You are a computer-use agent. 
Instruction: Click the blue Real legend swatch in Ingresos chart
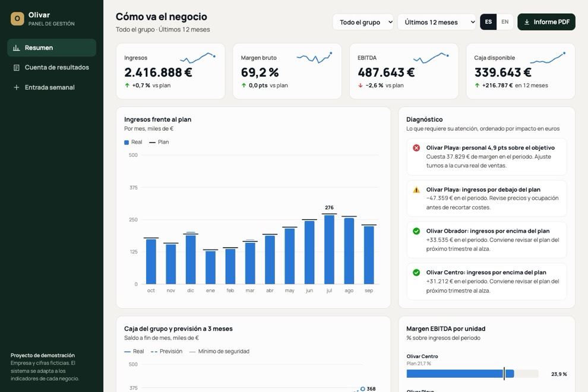tap(127, 143)
